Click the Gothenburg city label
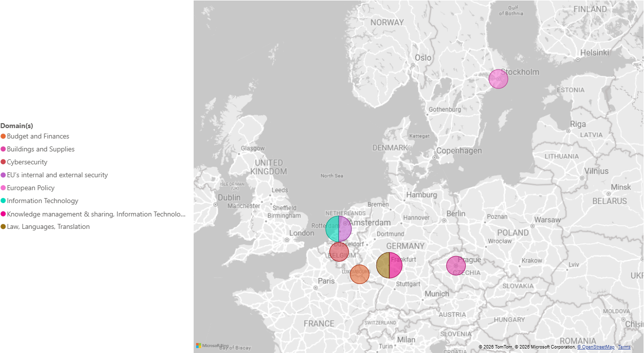 coord(445,109)
